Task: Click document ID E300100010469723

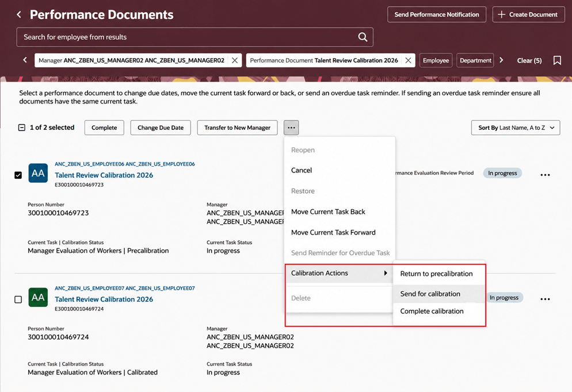Action: click(79, 185)
